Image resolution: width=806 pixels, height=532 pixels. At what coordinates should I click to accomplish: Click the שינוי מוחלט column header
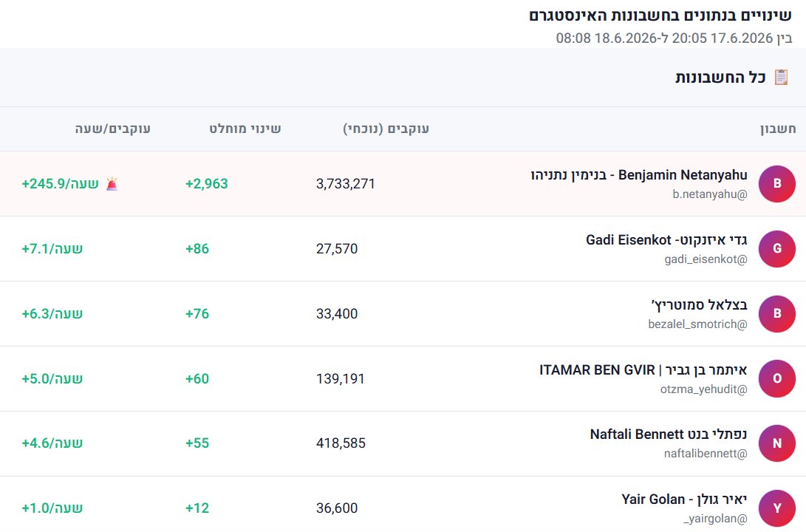(245, 129)
